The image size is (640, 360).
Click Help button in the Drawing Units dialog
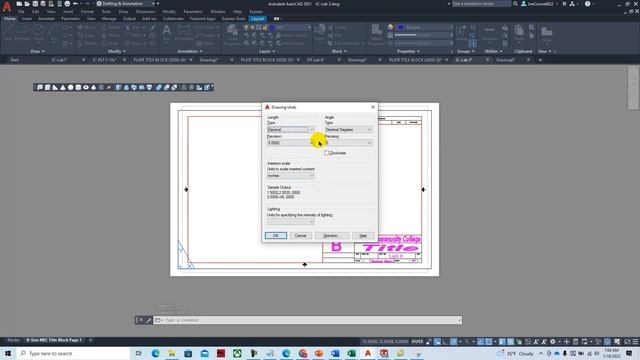tap(363, 236)
